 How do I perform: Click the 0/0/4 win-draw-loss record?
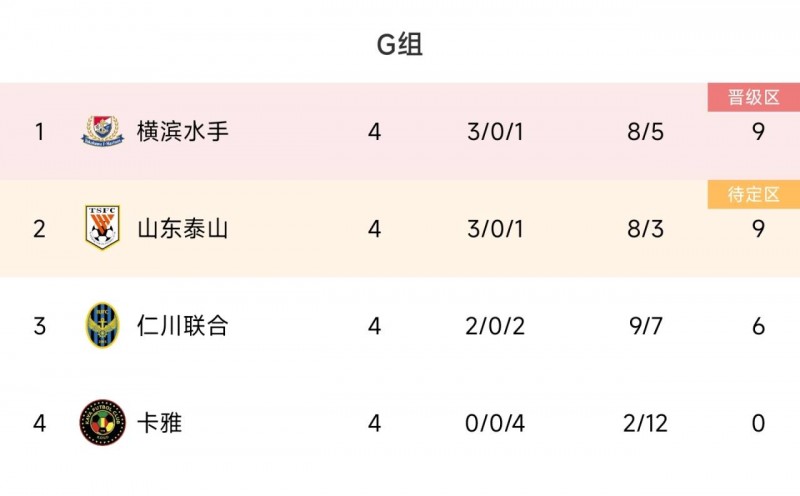(495, 423)
